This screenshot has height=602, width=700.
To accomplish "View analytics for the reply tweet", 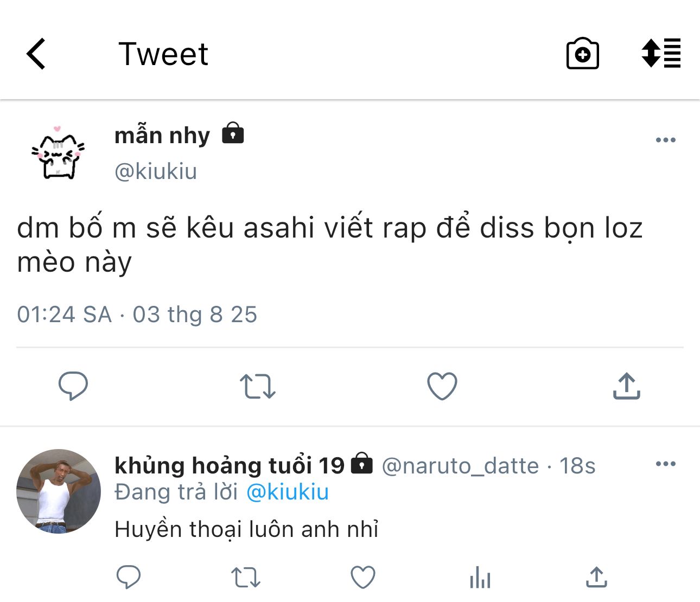I will pyautogui.click(x=480, y=577).
